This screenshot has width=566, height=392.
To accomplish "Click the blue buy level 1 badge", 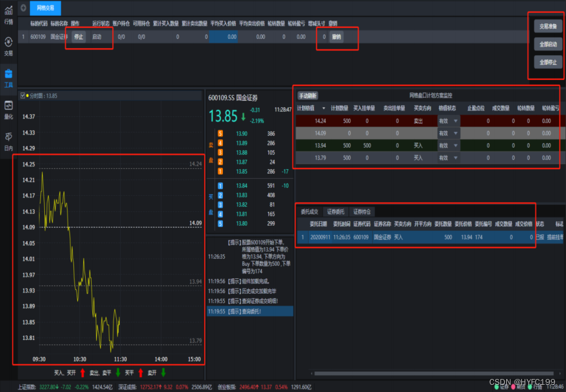I will click(x=220, y=186).
